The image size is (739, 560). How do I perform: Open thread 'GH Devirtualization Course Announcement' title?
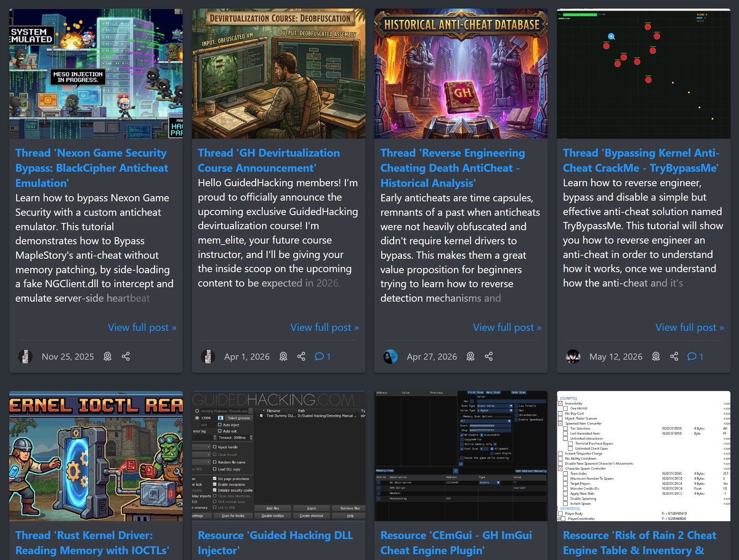coord(269,160)
